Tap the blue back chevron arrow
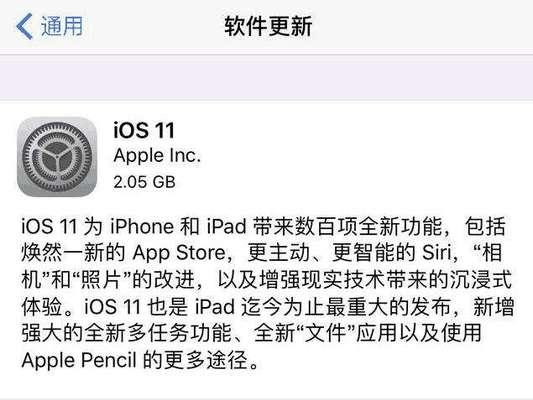The width and height of the screenshot is (533, 400). (x=24, y=26)
